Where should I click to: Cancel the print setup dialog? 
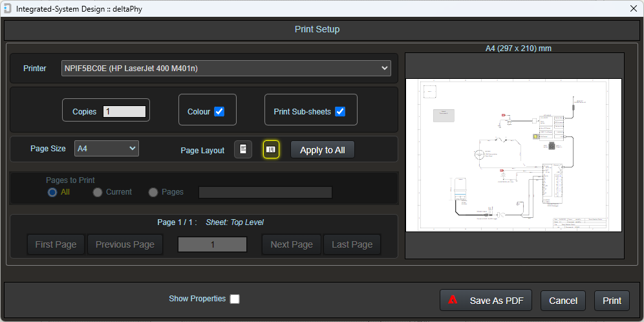[x=563, y=300]
